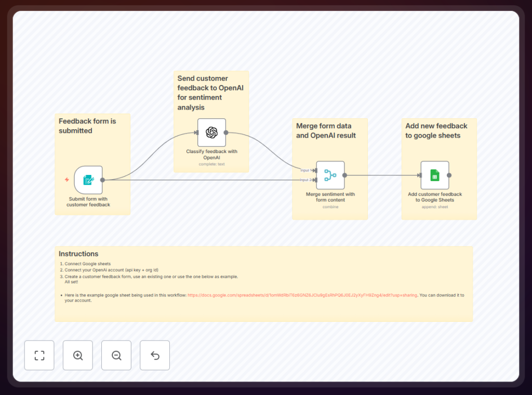Click 'Merge sentiment with form content' label
Viewport: 532px width, 395px height.
click(x=330, y=197)
